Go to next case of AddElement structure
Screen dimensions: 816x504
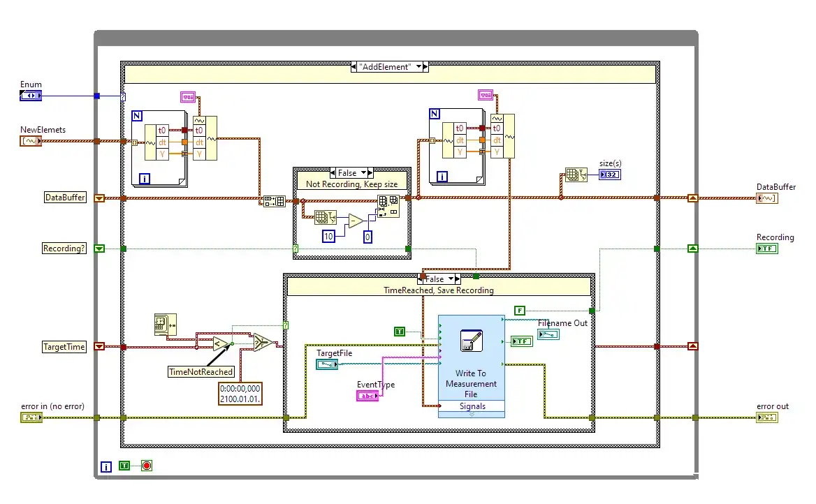(x=425, y=66)
